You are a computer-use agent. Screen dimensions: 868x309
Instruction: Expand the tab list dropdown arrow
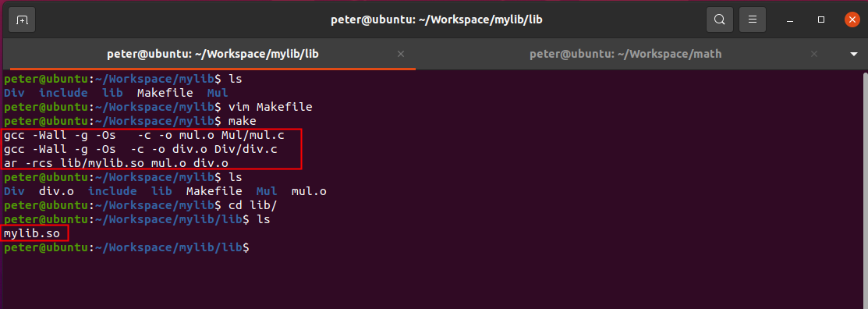pos(853,55)
